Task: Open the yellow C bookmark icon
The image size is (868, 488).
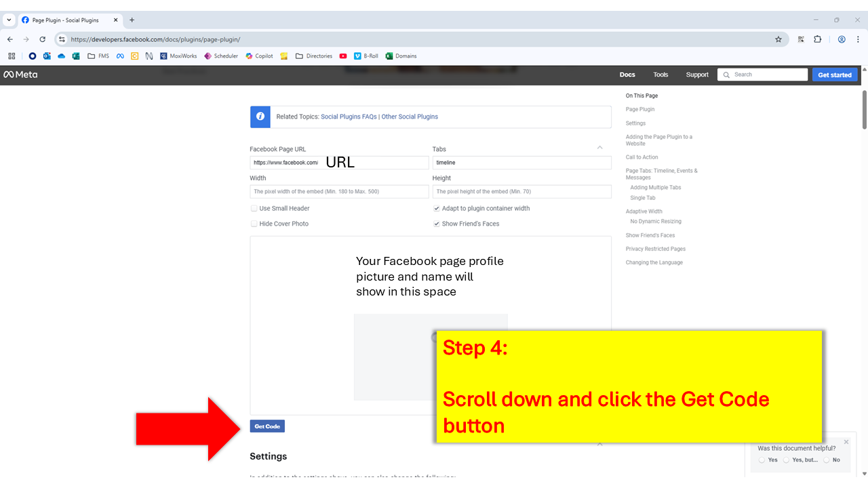Action: (x=134, y=56)
